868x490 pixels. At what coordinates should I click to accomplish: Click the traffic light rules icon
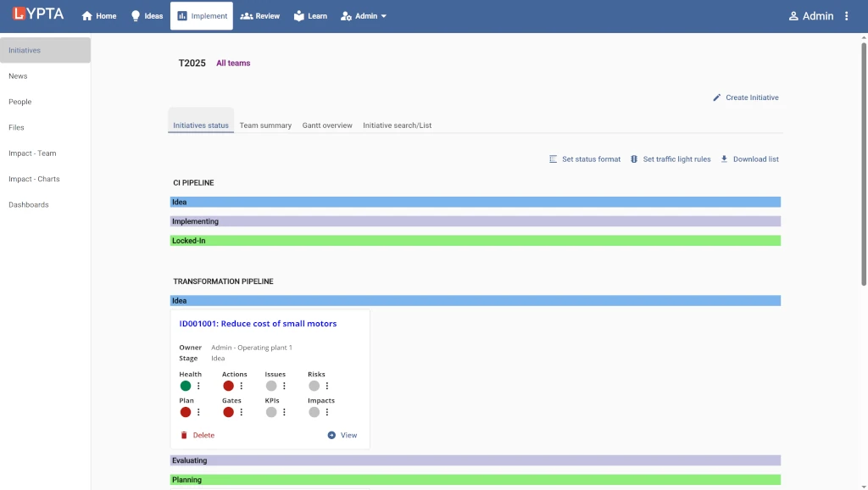point(634,159)
